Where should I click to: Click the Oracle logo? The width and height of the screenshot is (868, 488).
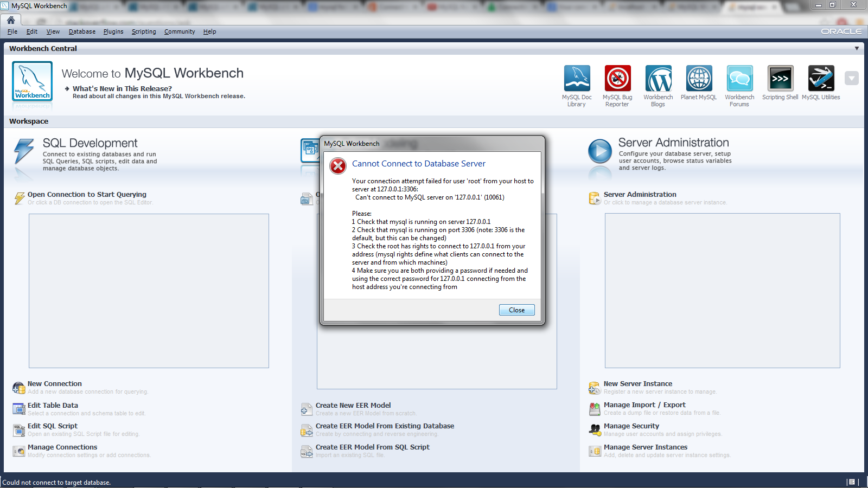(x=841, y=31)
